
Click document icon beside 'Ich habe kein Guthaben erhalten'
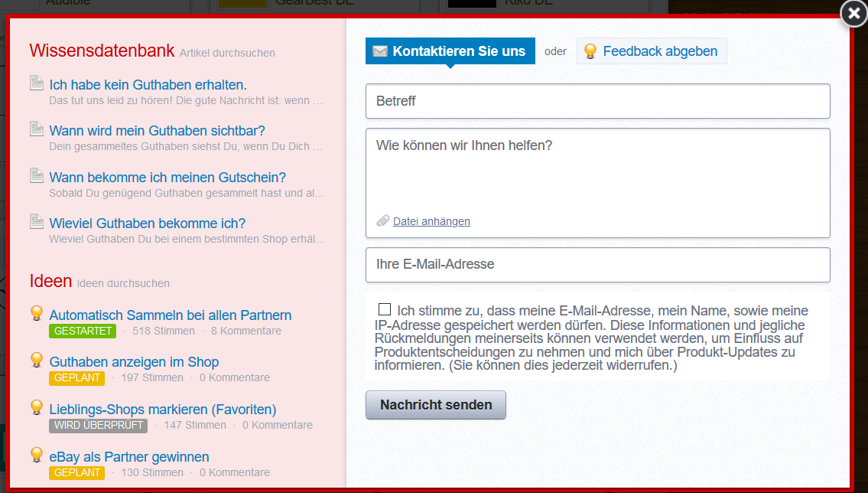pyautogui.click(x=37, y=83)
